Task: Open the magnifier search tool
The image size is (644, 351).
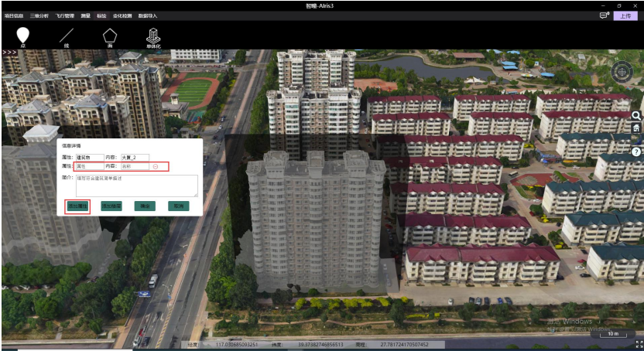Action: (x=636, y=115)
